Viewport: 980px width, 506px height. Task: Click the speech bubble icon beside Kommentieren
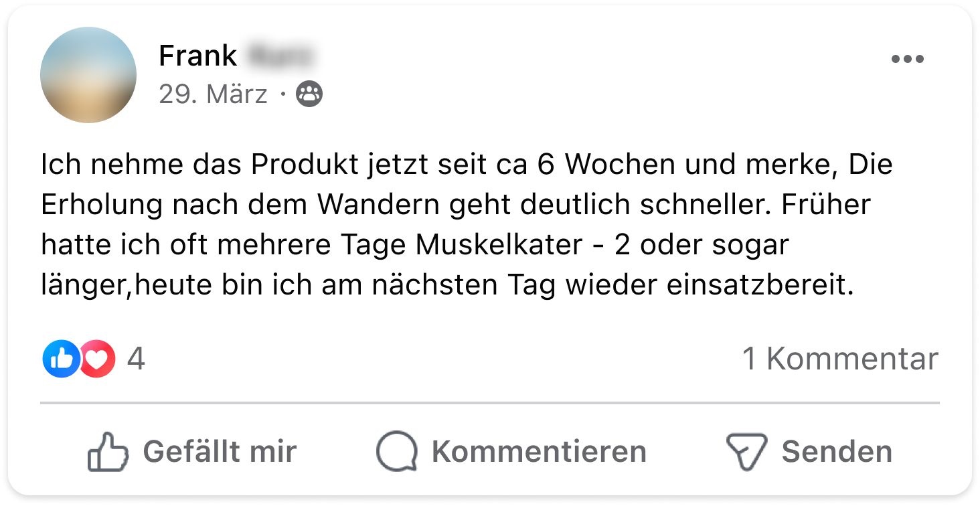tap(397, 452)
